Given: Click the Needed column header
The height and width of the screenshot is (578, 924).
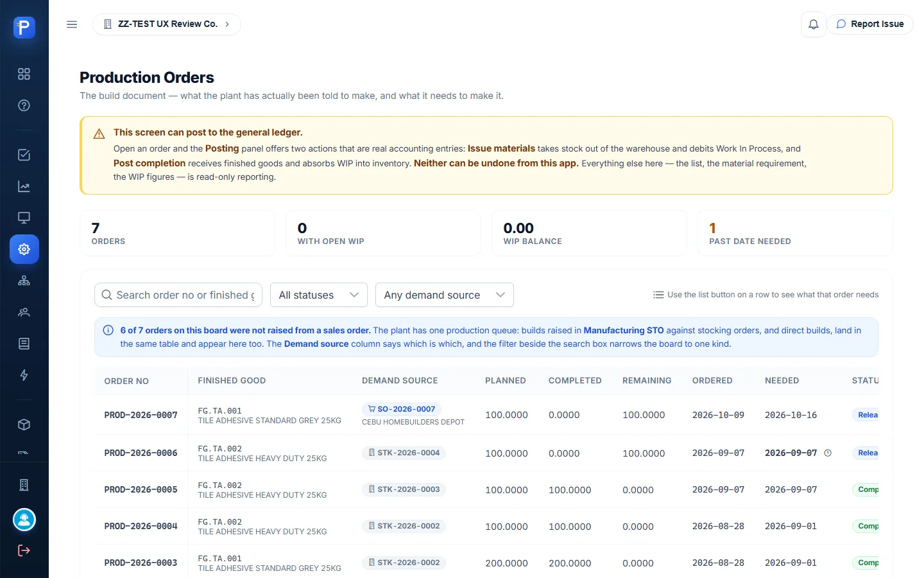Looking at the screenshot, I should pos(782,381).
